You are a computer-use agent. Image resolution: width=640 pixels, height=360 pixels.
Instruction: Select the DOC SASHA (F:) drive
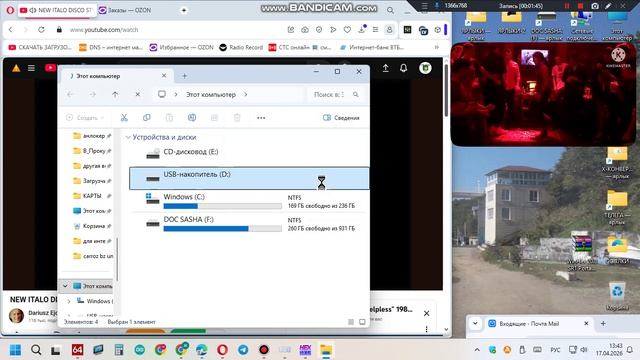pos(249,223)
